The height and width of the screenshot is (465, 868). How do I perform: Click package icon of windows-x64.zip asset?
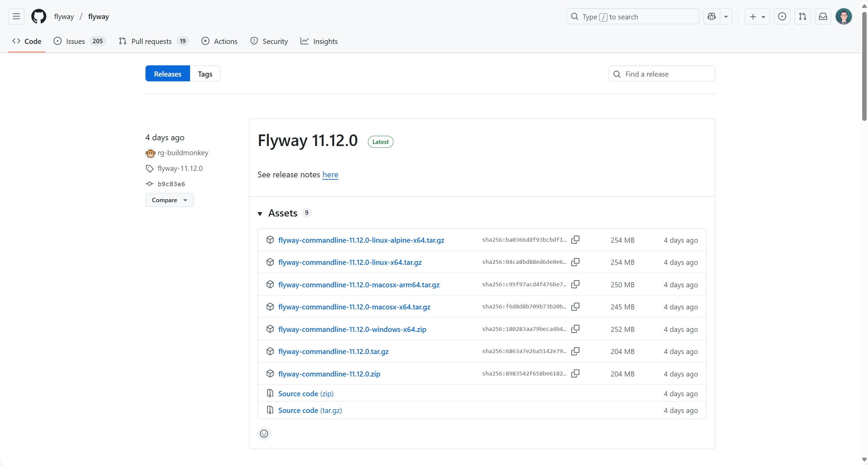click(x=270, y=329)
